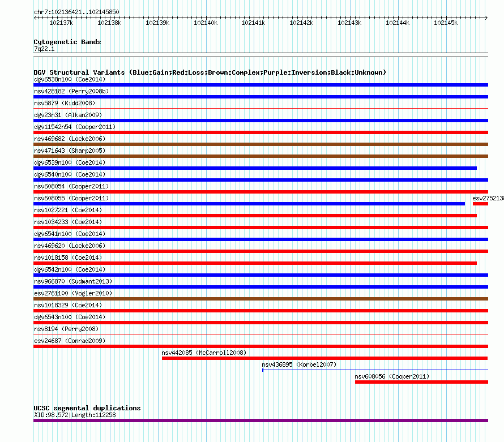Screen dimensions: 504x442
Task: Click the nsv8194 (Perry2008) label
Action: click(x=66, y=329)
